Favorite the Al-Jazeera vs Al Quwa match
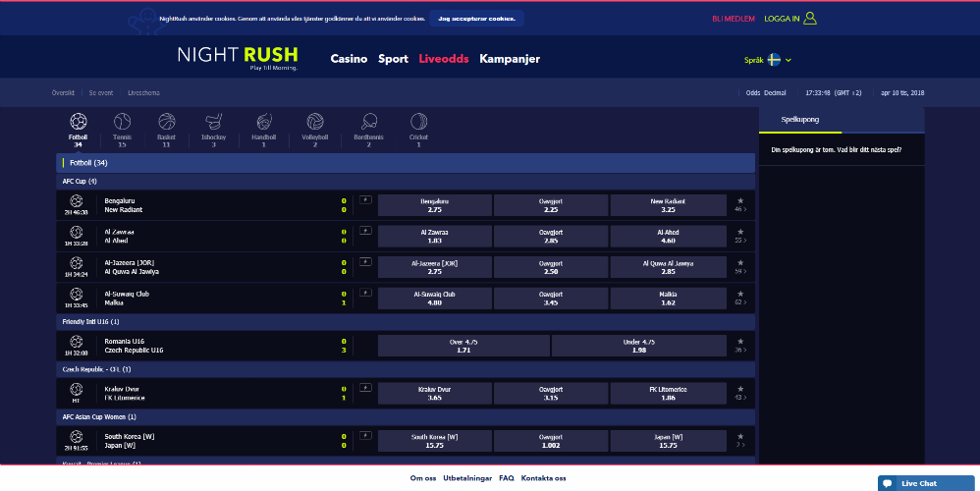This screenshot has width=980, height=491. point(740,263)
